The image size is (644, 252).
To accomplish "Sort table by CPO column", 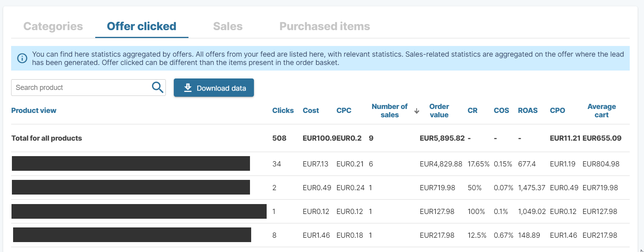I will tap(557, 111).
